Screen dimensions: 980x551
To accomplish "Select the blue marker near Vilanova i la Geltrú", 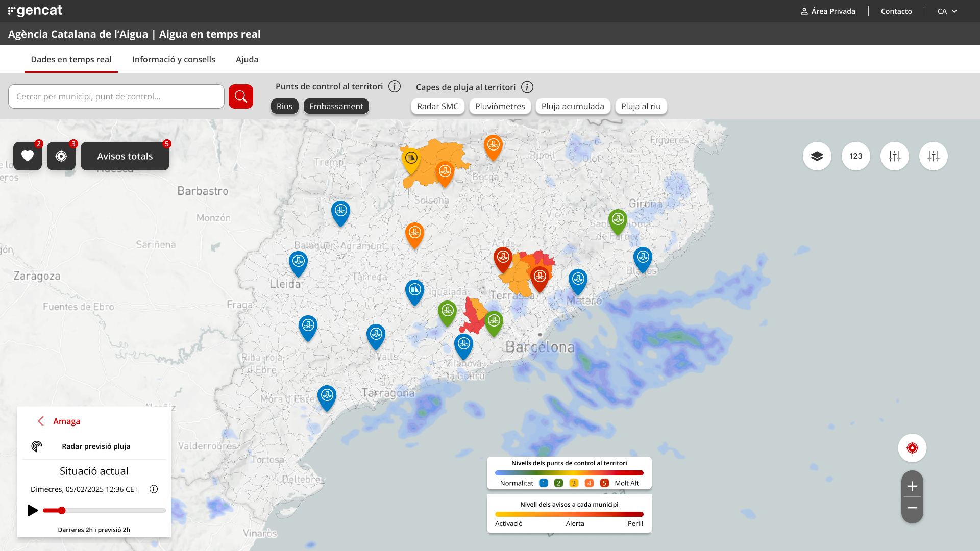I will [463, 345].
